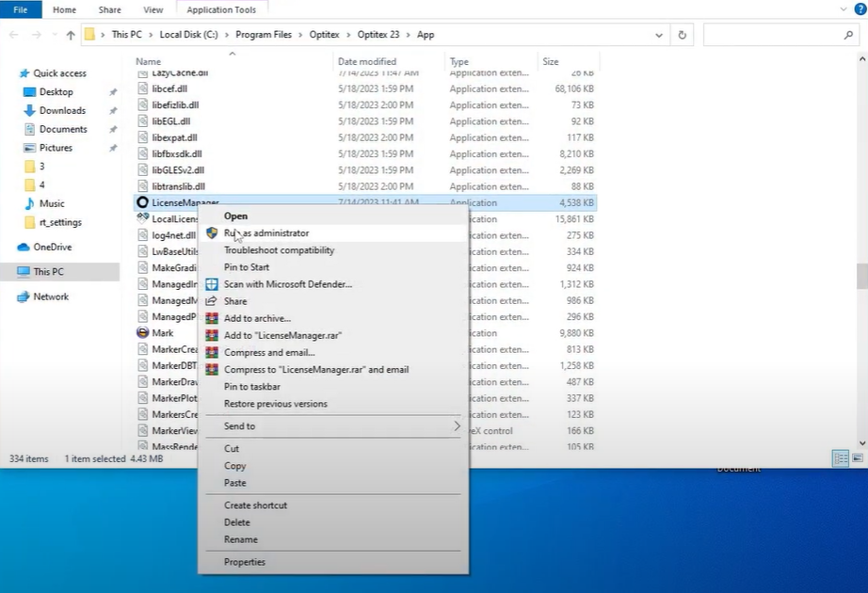This screenshot has height=593, width=868.
Task: Switch to the large icons view toggle
Action: 857,458
